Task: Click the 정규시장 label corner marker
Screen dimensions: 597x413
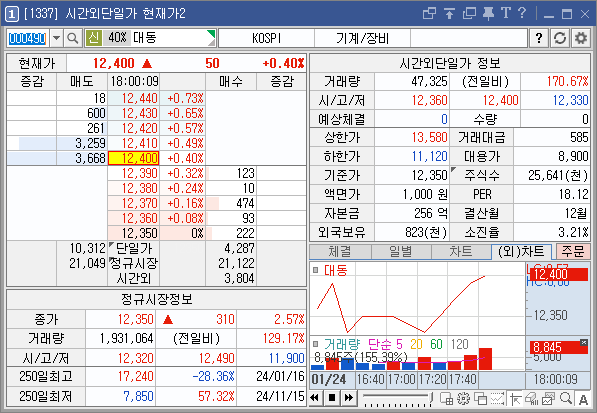Action: pyautogui.click(x=111, y=260)
